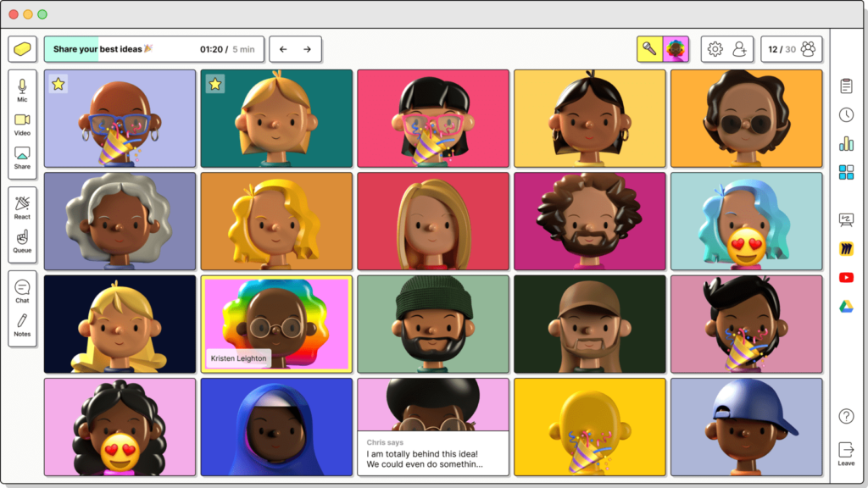Open the React emoji menu
The image size is (868, 488).
(22, 207)
